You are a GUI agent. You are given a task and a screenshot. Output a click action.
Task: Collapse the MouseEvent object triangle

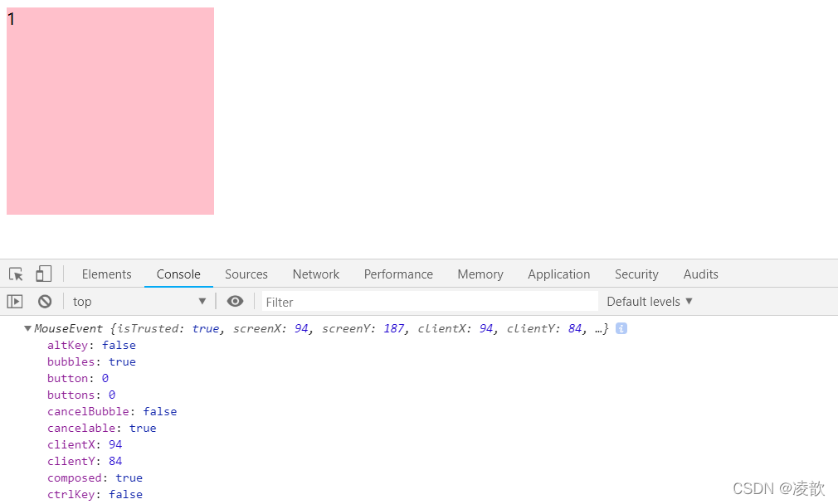pyautogui.click(x=27, y=328)
